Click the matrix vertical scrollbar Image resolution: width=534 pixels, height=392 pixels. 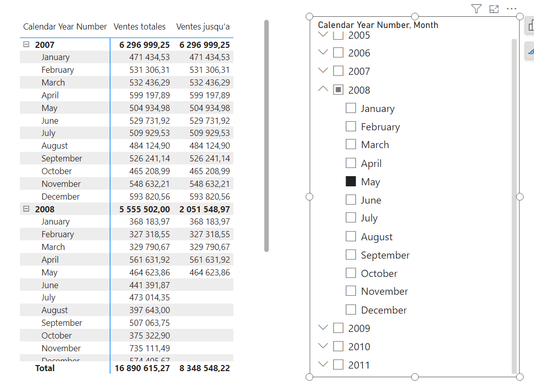[266, 135]
